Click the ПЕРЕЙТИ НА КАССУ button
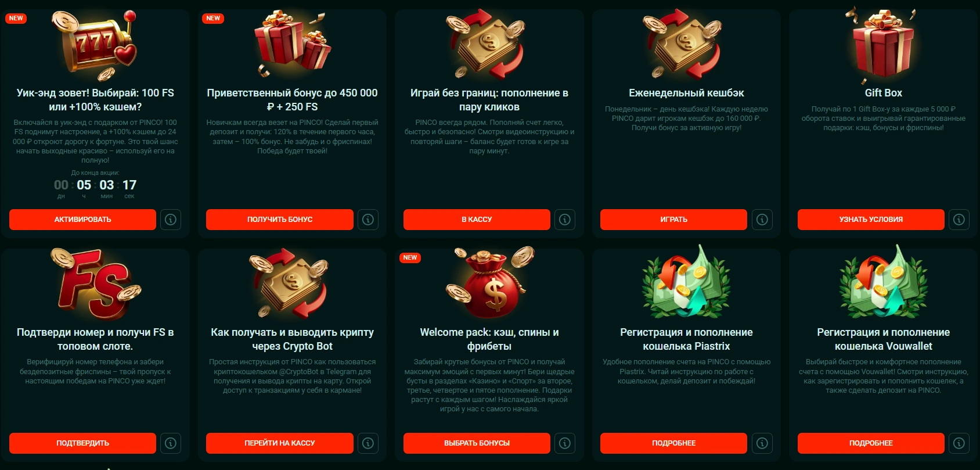The width and height of the screenshot is (980, 470). pos(280,443)
